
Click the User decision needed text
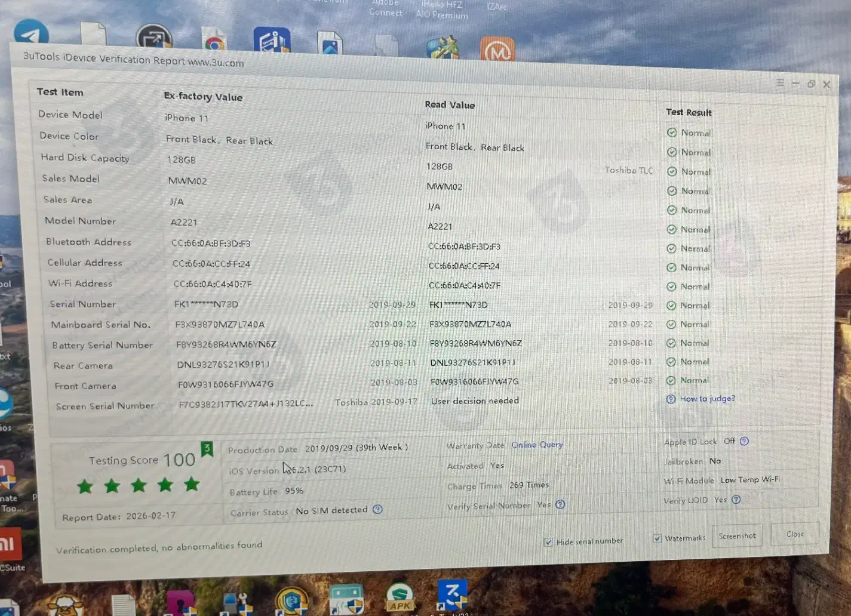[x=475, y=401]
